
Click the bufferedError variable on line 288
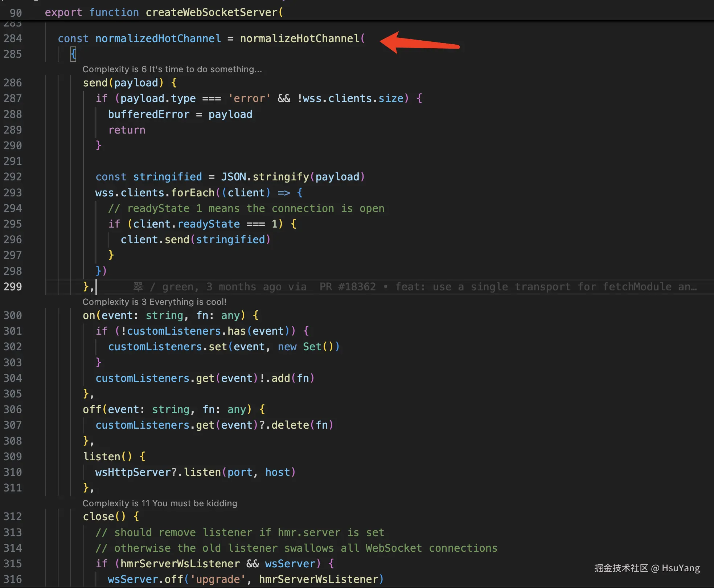pyautogui.click(x=148, y=114)
